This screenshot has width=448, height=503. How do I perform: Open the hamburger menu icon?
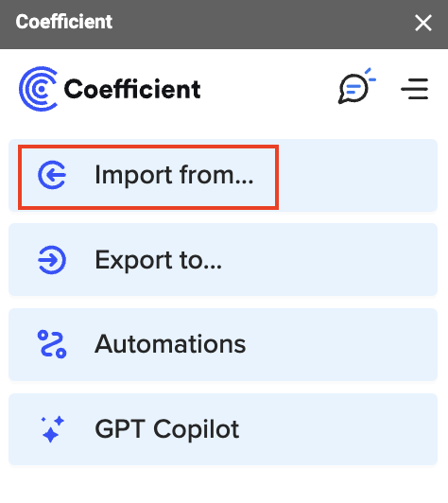[415, 89]
